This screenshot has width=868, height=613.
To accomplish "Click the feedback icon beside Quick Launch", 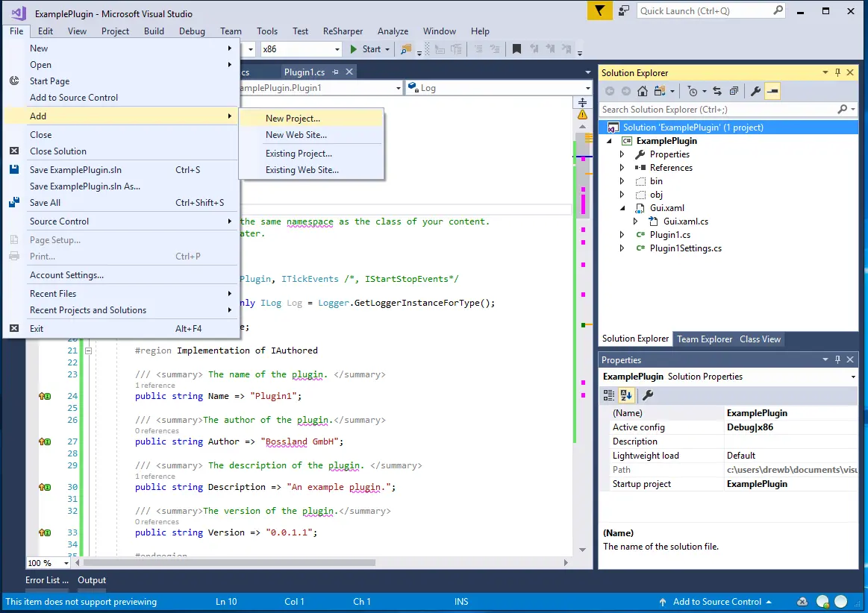I will pyautogui.click(x=624, y=10).
